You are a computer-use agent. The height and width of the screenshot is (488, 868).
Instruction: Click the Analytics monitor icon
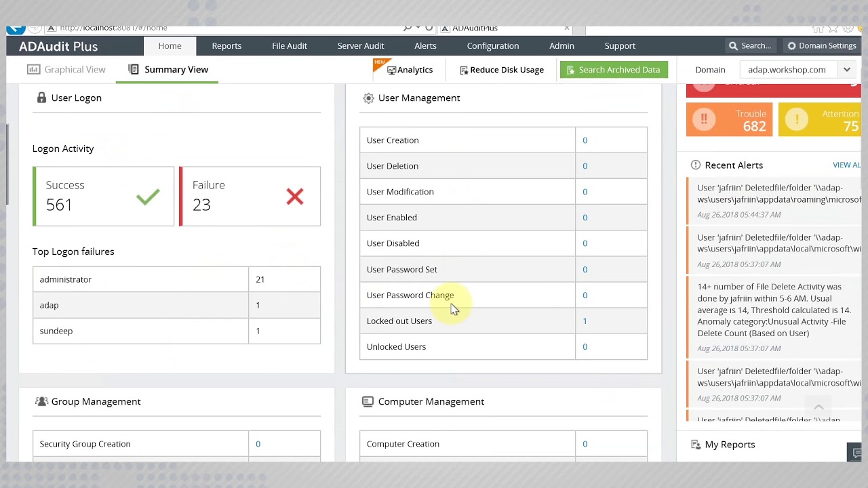[391, 70]
